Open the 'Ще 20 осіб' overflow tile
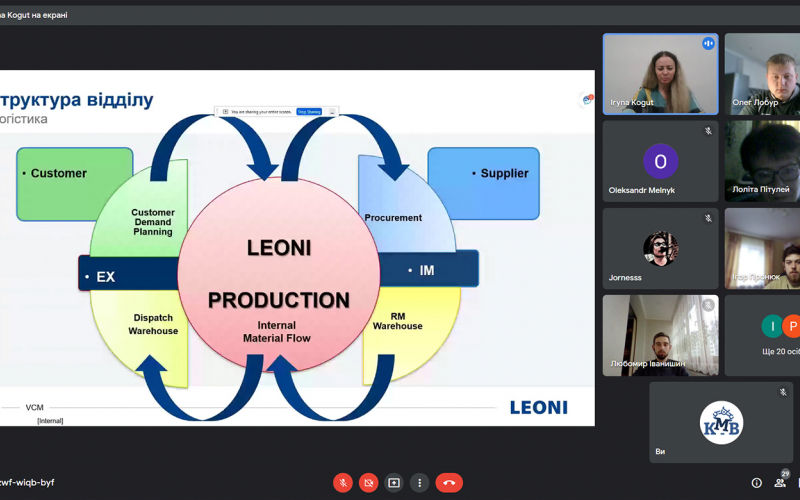The height and width of the screenshot is (500, 800). [762, 336]
